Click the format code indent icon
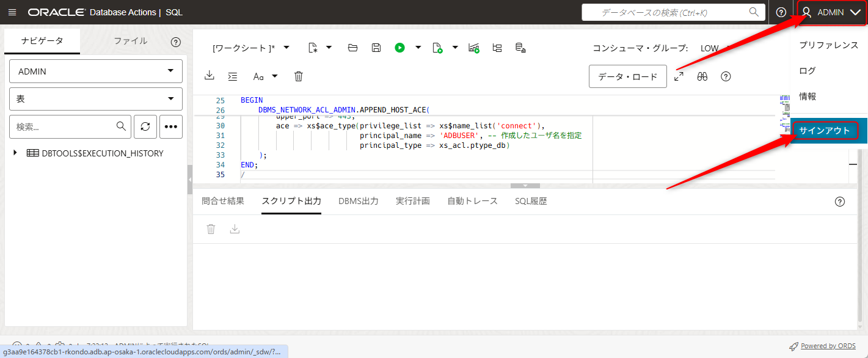 tap(233, 76)
